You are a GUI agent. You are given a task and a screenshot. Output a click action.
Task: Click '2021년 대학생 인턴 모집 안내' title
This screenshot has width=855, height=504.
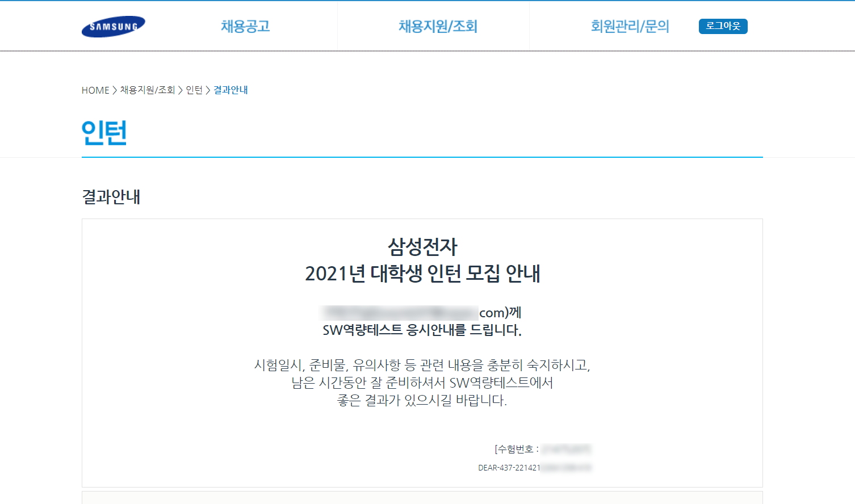click(422, 274)
